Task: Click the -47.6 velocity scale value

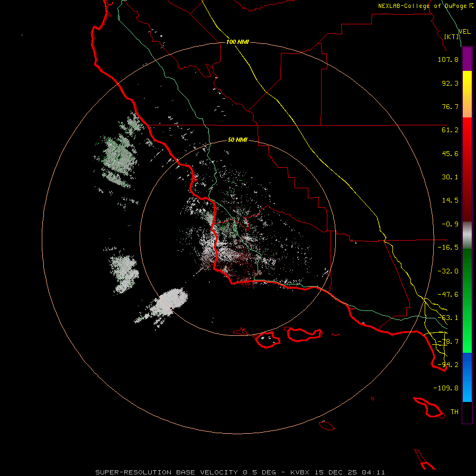Action: pos(448,295)
